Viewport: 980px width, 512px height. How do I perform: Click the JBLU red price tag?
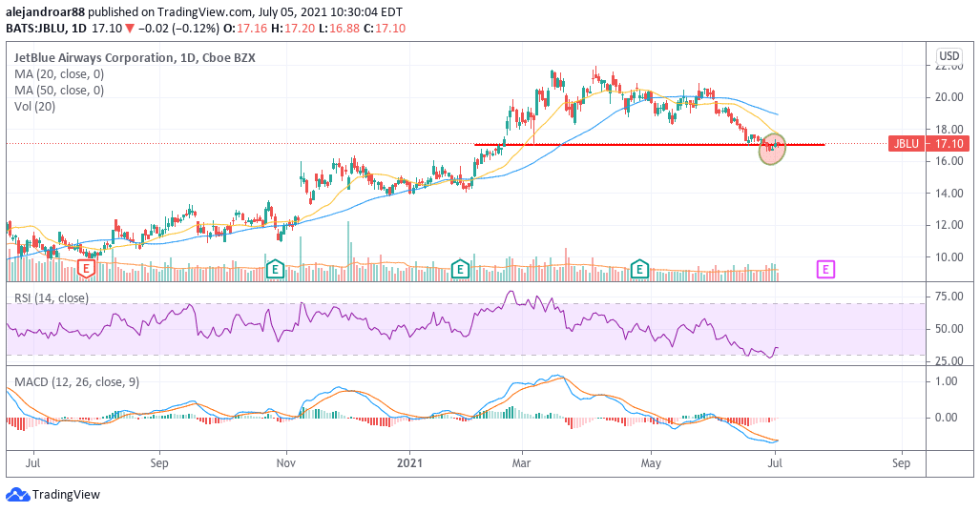tap(907, 144)
